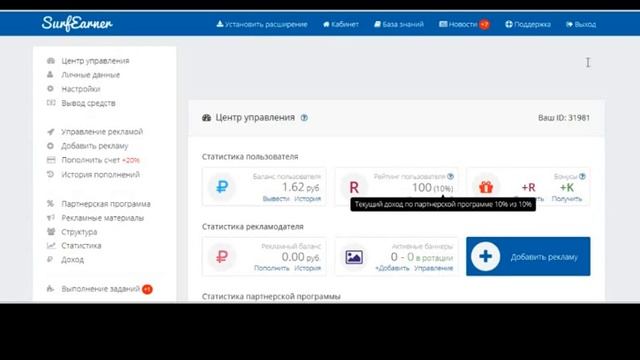This screenshot has height=360, width=640.
Task: Open Новости in the top bar
Action: [x=458, y=24]
